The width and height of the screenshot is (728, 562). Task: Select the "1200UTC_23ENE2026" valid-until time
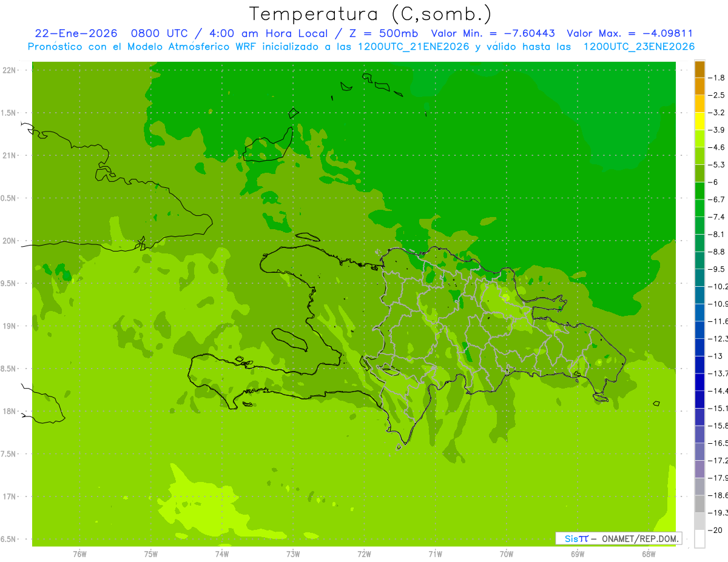(639, 47)
